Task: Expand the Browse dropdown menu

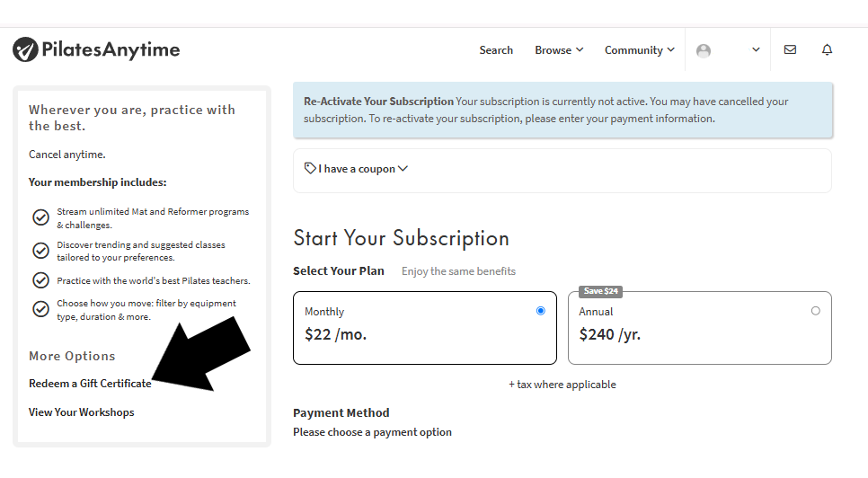Action: tap(559, 49)
